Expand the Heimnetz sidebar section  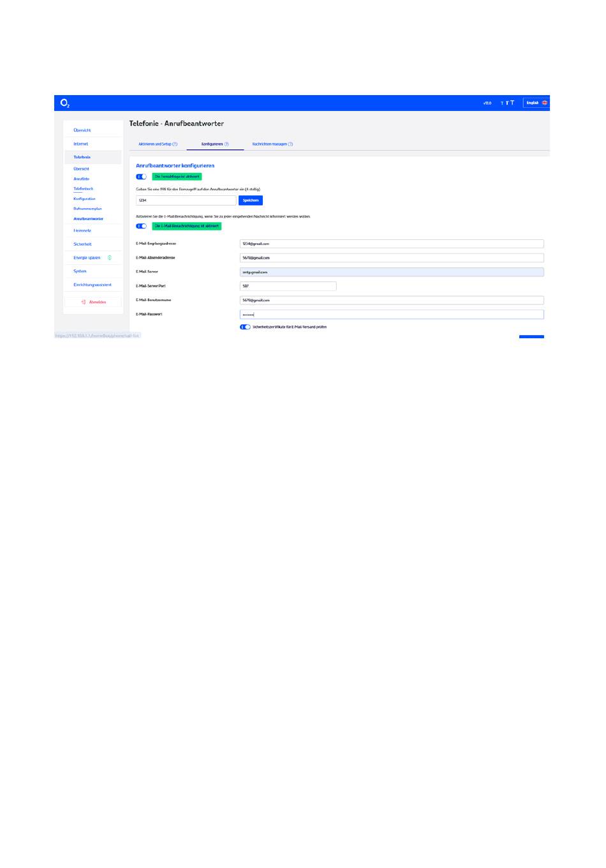(82, 230)
